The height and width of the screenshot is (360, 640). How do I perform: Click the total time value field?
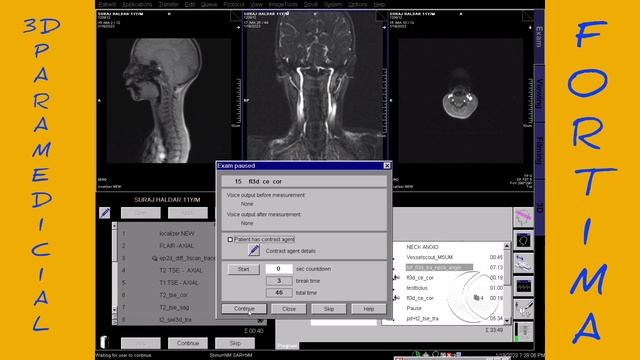pyautogui.click(x=279, y=293)
